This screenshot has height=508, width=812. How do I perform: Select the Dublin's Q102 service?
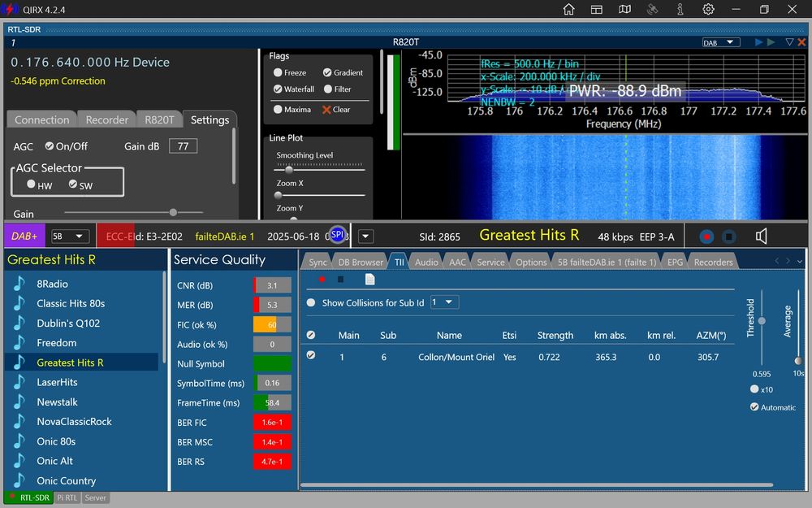coord(68,323)
